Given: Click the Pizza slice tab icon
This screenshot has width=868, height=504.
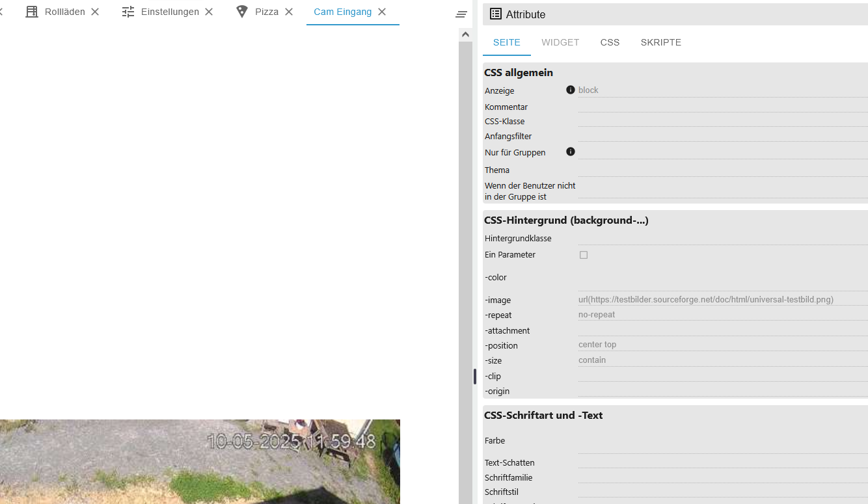Looking at the screenshot, I should (242, 12).
